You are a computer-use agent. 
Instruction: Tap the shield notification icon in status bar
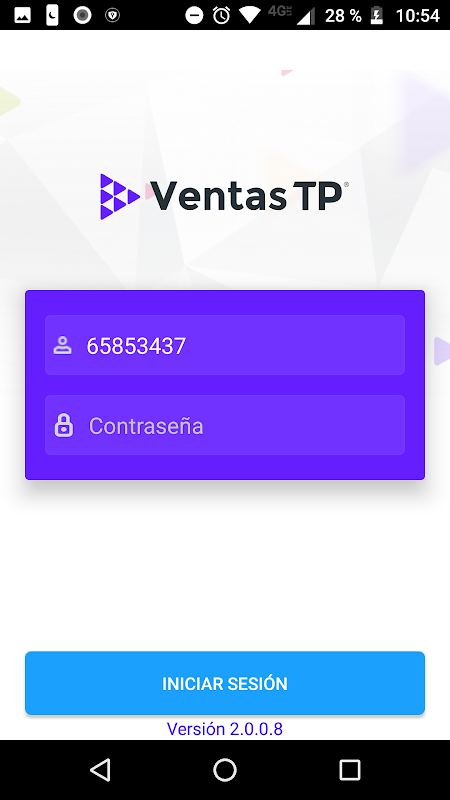112,15
